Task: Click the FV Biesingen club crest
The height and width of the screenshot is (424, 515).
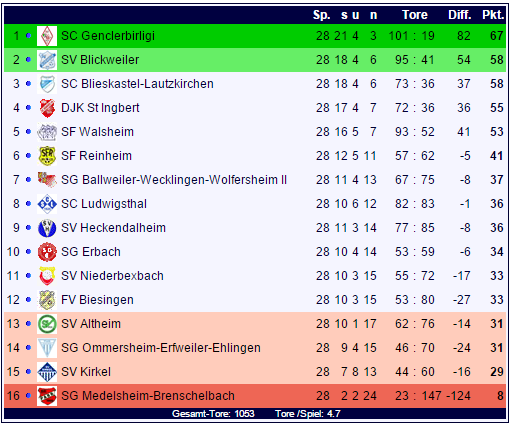Action: (47, 300)
